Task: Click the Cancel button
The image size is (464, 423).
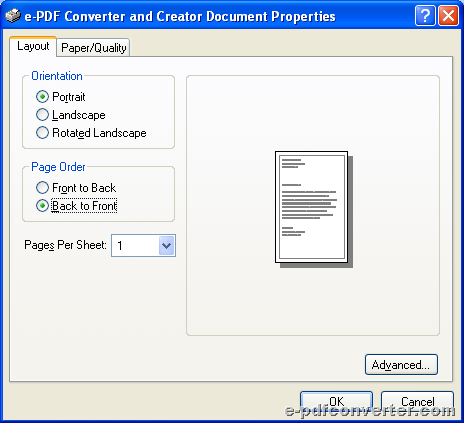Action: [417, 402]
